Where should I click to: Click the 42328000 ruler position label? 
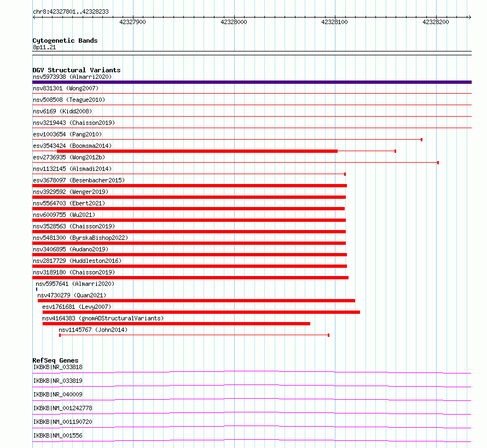tap(234, 22)
